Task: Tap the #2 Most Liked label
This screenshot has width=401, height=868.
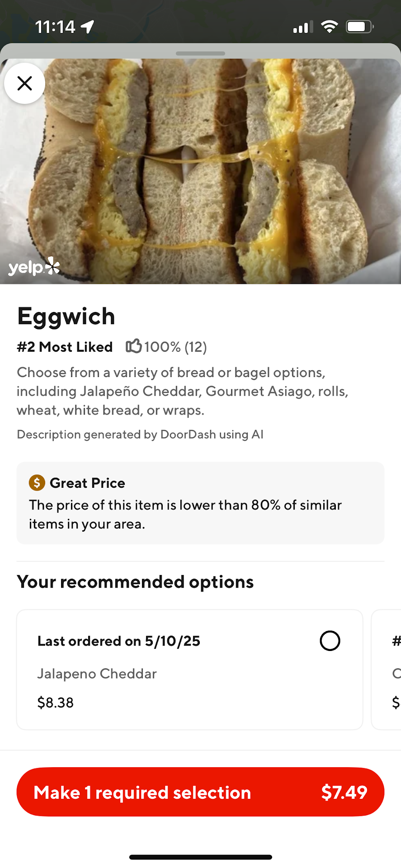Action: 65,347
